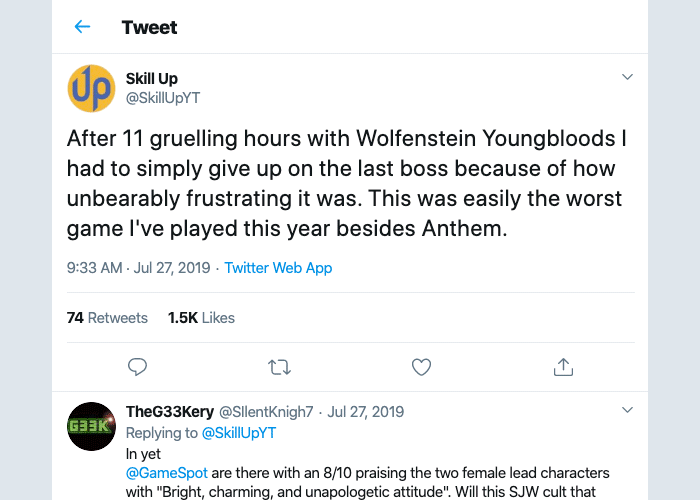This screenshot has height=500, width=700.
Task: Go back using the arrow icon
Action: [x=82, y=27]
